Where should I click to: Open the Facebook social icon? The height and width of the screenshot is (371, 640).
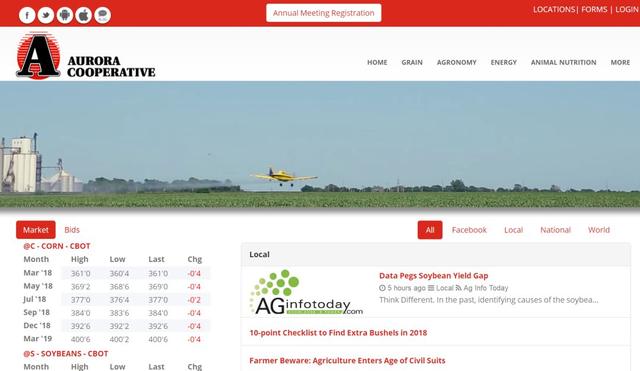tap(27, 15)
